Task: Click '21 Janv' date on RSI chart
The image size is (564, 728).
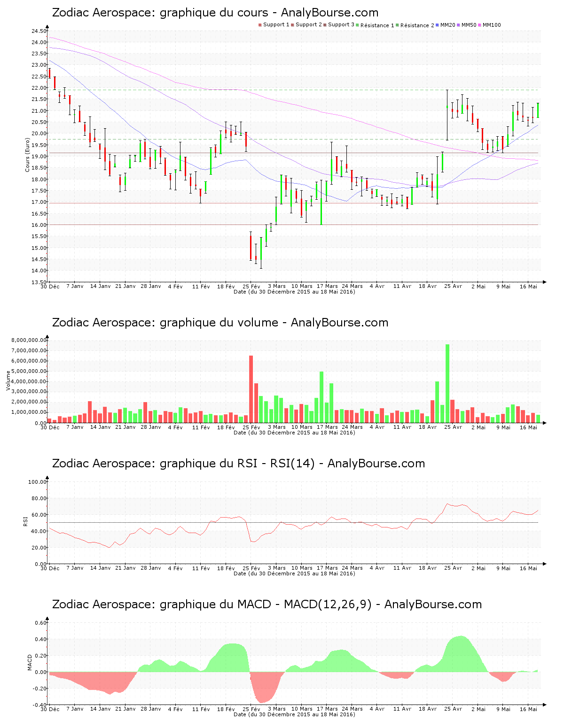Action: (125, 568)
